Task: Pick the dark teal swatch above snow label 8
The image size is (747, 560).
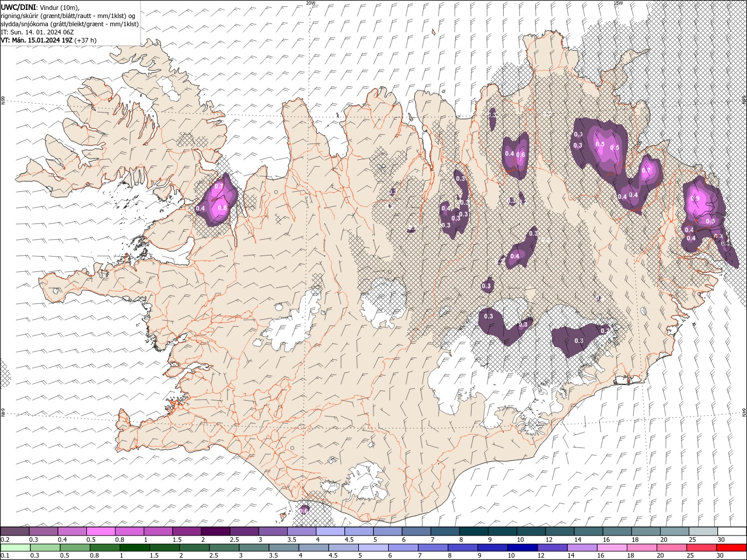Action: 474,531
